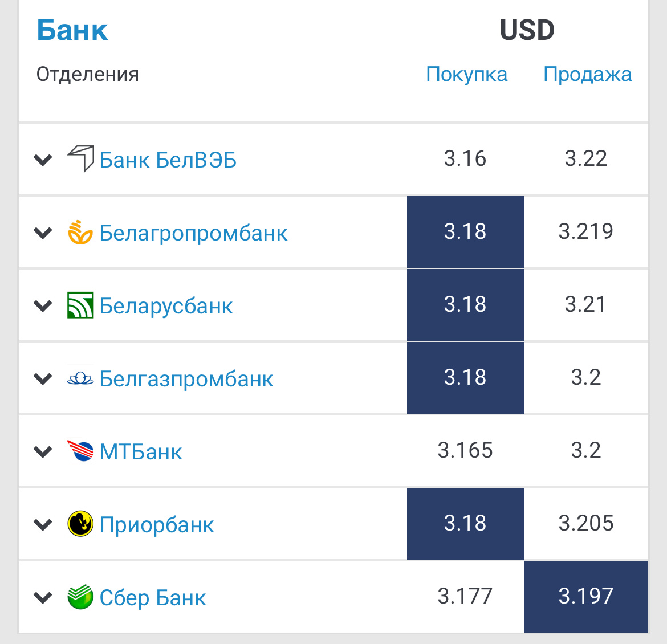Sort by Продажа column header

click(587, 75)
